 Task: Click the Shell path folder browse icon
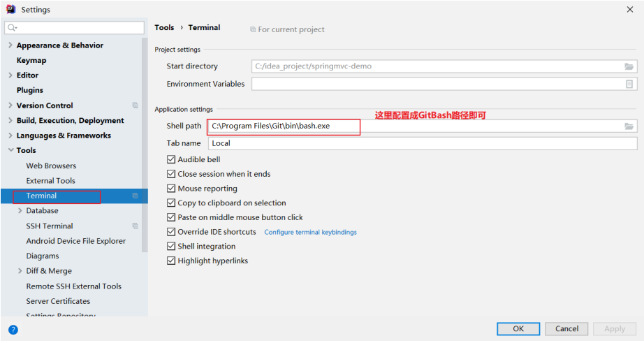point(629,126)
